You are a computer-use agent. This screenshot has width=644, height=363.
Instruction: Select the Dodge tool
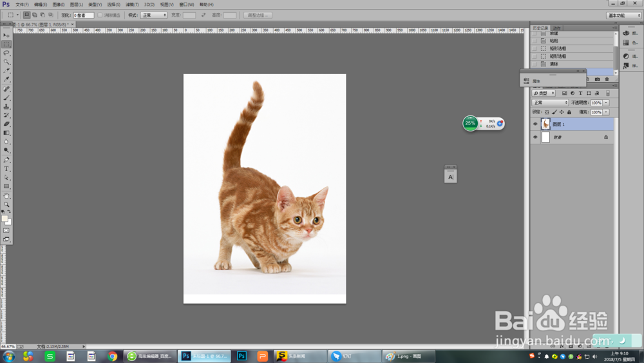6,150
